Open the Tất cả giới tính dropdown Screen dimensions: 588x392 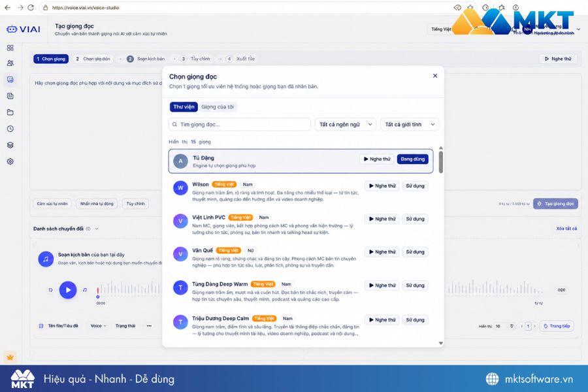coord(410,125)
